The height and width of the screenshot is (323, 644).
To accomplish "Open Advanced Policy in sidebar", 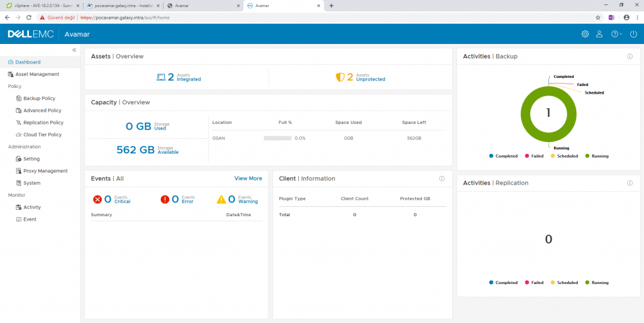I will click(40, 111).
